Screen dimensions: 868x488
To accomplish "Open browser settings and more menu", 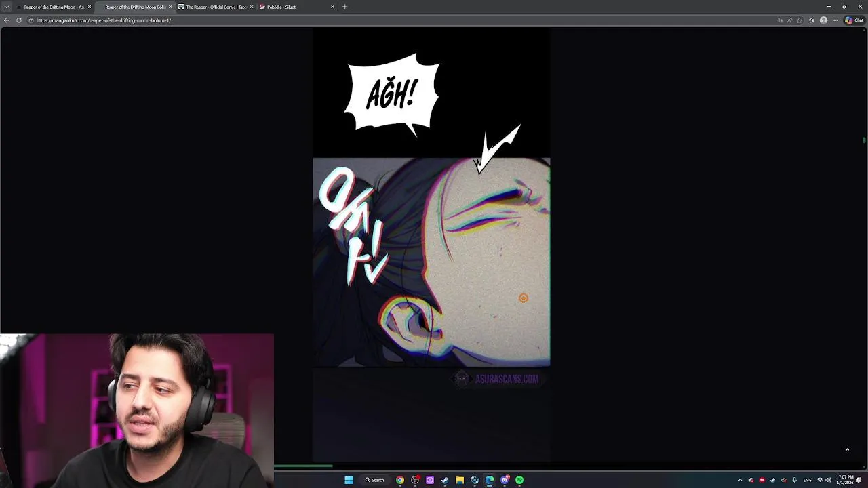I will click(835, 20).
